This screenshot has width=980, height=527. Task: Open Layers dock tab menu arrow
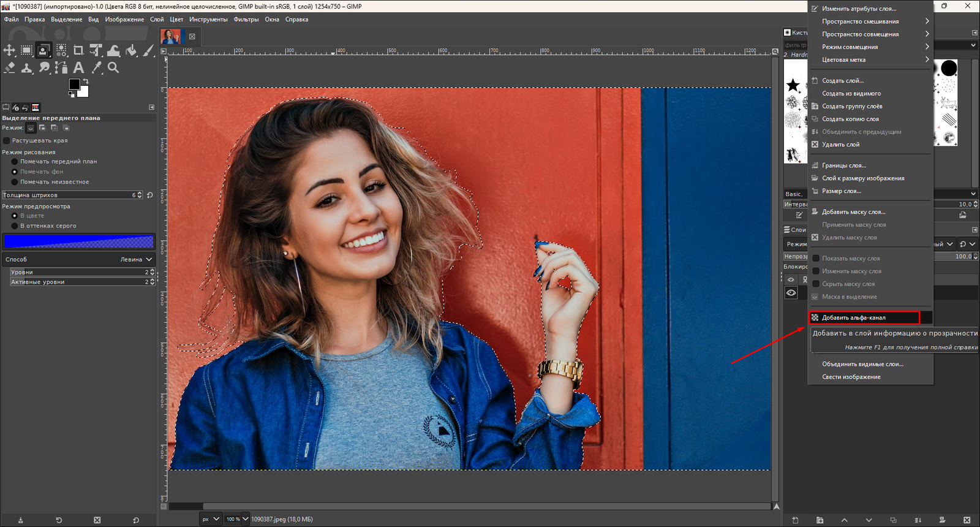tap(974, 230)
